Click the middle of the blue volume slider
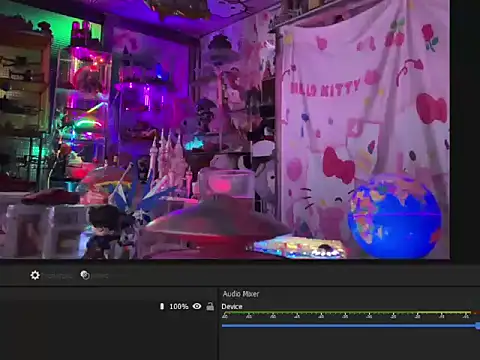Screen dimensions: 480x360 [349, 326]
